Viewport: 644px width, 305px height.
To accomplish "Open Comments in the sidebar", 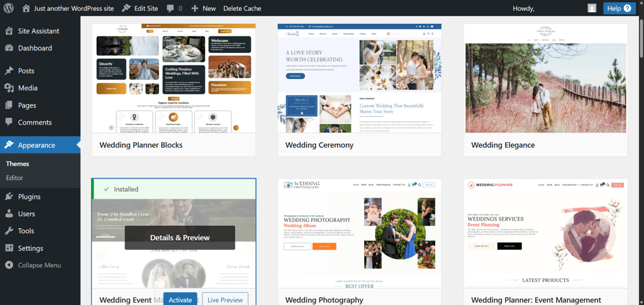I will (x=35, y=123).
